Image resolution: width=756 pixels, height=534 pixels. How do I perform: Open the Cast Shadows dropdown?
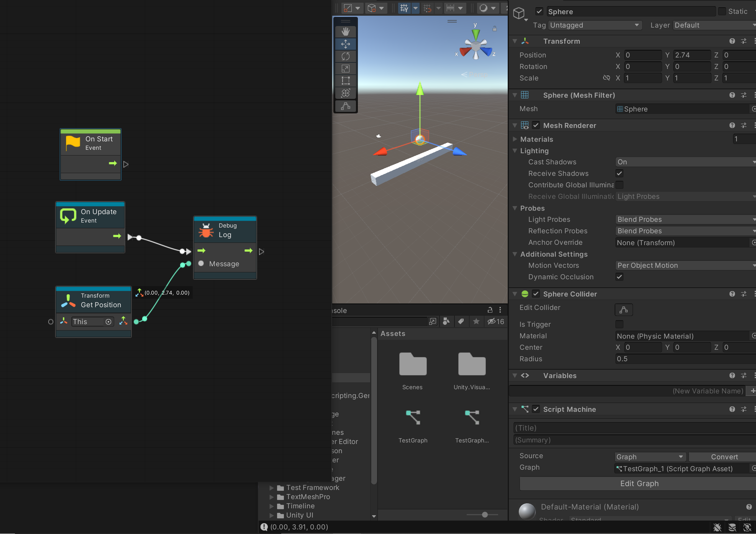pyautogui.click(x=685, y=162)
